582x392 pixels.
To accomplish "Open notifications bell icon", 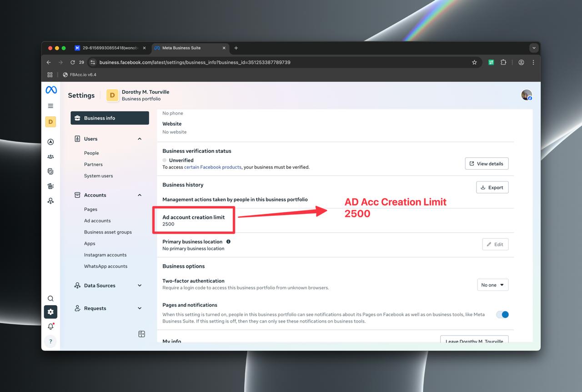I will (50, 327).
